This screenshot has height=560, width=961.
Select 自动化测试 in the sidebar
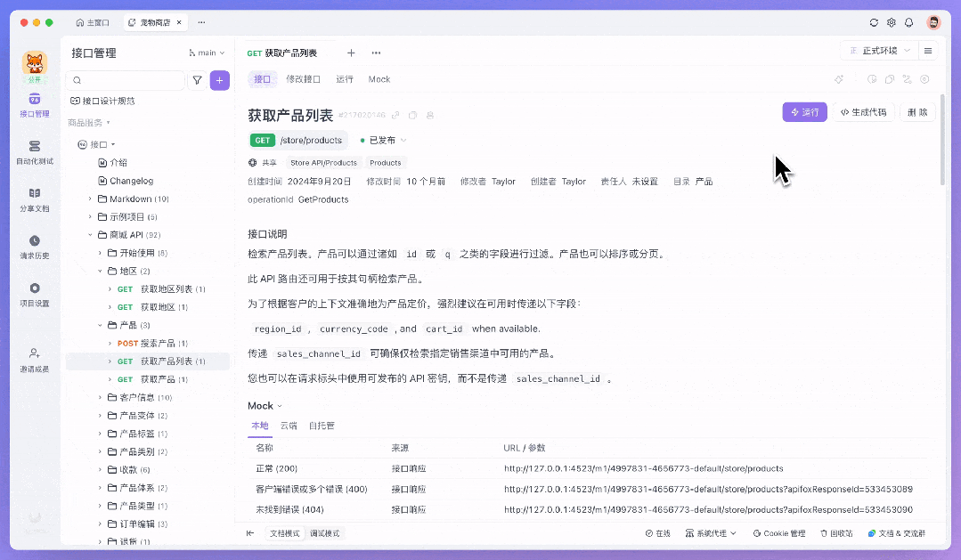point(34,154)
